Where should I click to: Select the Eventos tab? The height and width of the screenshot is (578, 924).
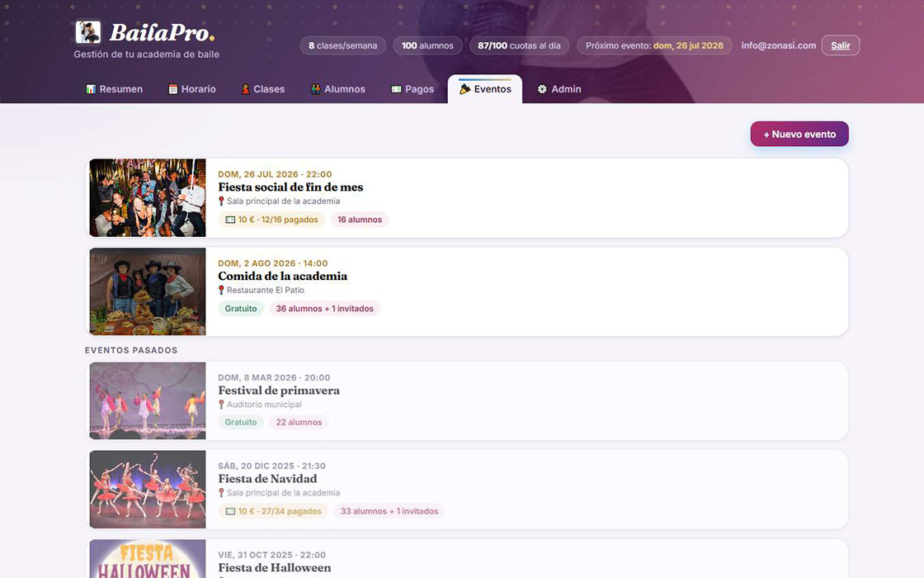tap(485, 89)
